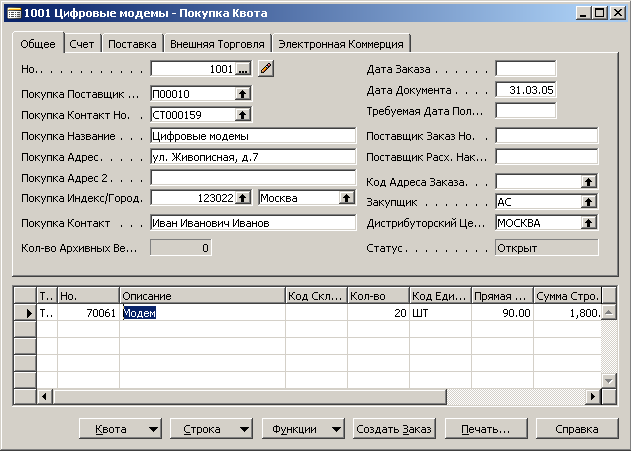This screenshot has width=631, height=451.
Task: Click the horizontal scroll right arrow
Action: (593, 397)
